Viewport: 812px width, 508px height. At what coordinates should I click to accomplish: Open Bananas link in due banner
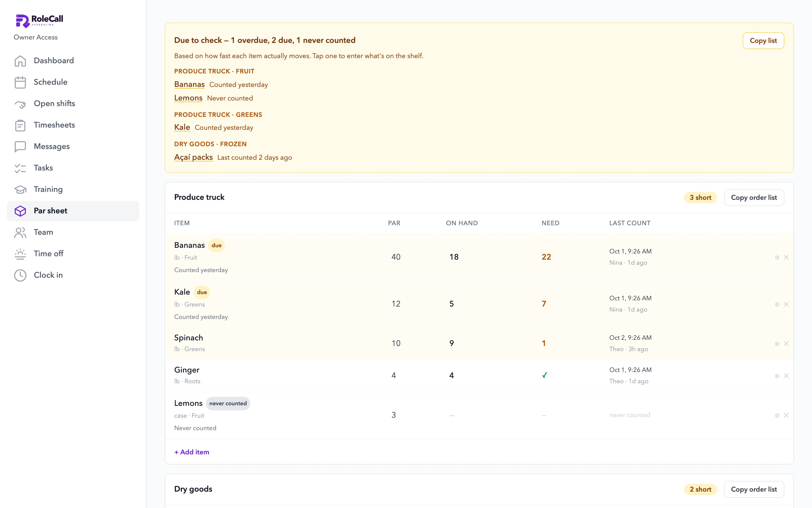tap(189, 84)
